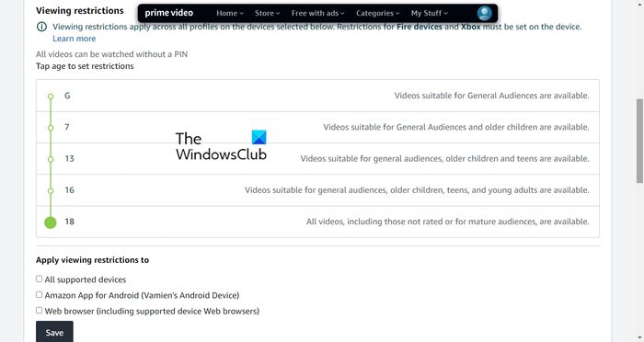Open the profile avatar menu

(x=485, y=13)
